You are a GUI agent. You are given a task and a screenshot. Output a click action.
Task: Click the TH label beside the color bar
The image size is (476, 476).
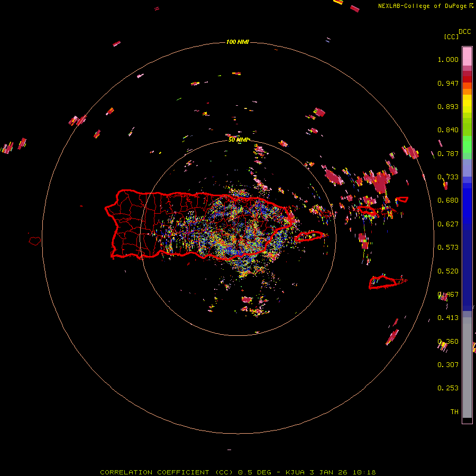coord(454,412)
